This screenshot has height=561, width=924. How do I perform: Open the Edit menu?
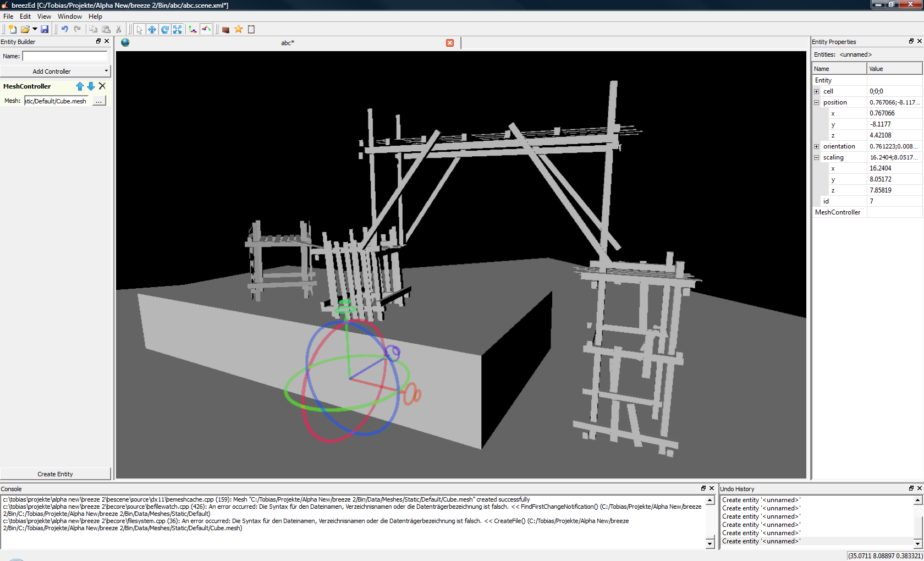[25, 16]
